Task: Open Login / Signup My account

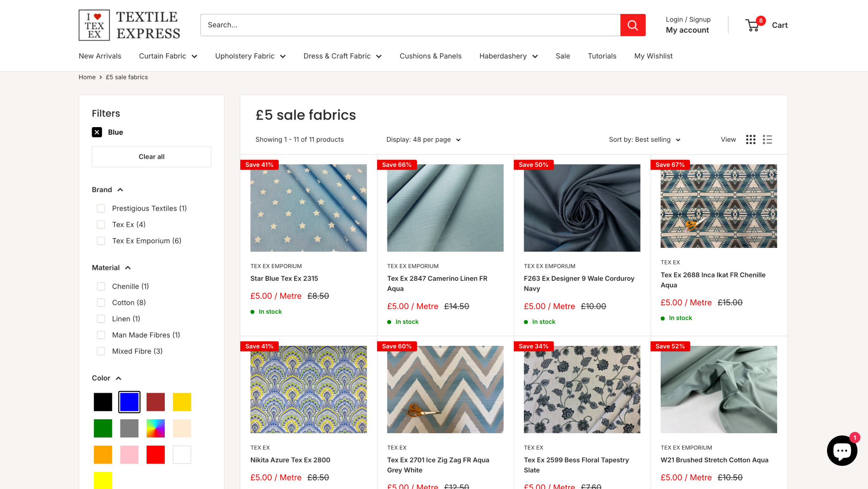Action: coord(688,25)
